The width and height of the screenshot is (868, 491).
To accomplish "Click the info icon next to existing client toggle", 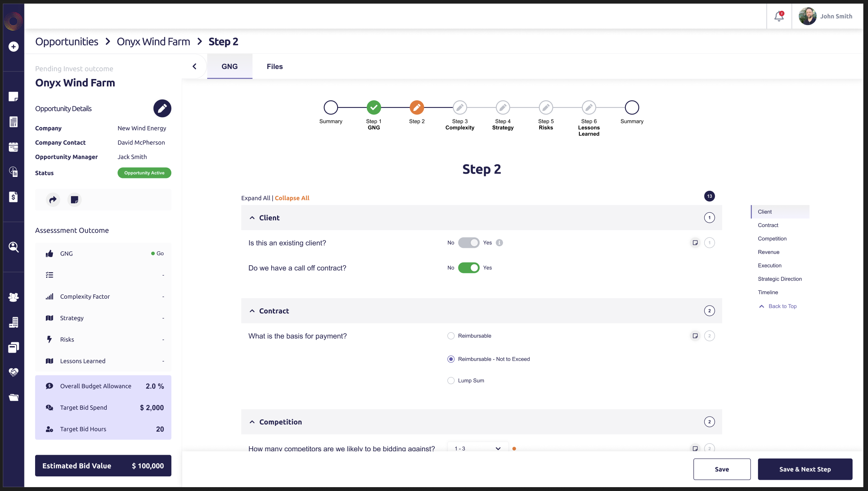I will coord(499,243).
